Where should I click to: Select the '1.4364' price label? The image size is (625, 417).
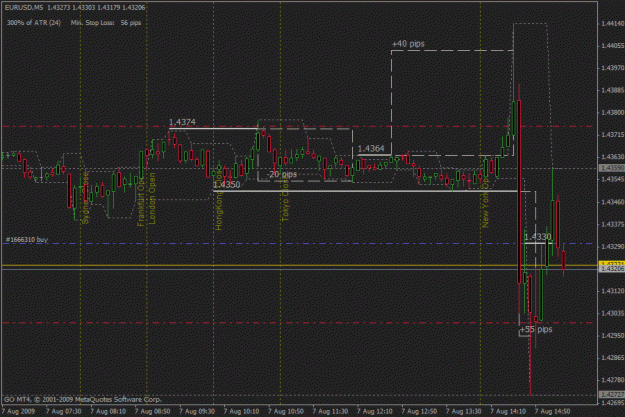click(x=371, y=148)
